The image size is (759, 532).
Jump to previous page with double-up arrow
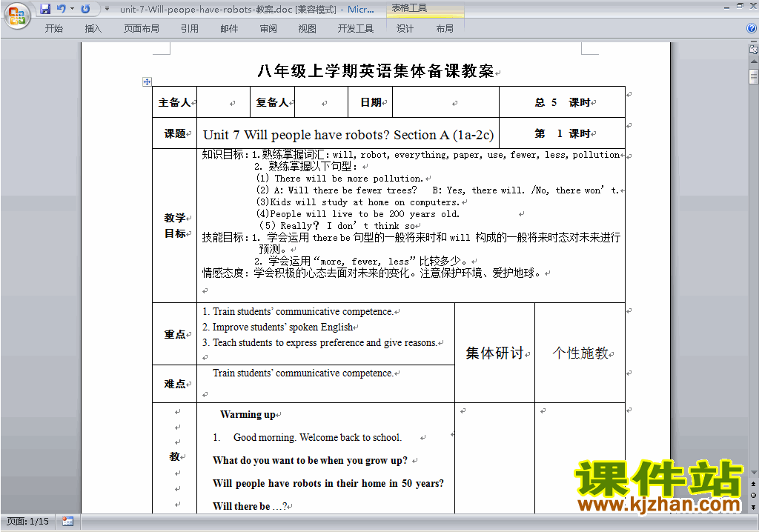tap(754, 484)
